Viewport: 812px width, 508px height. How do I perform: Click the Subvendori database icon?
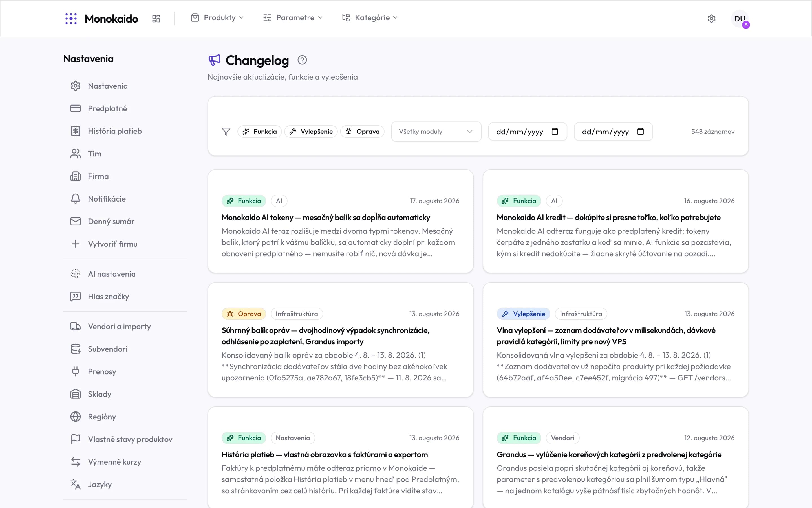coord(76,349)
